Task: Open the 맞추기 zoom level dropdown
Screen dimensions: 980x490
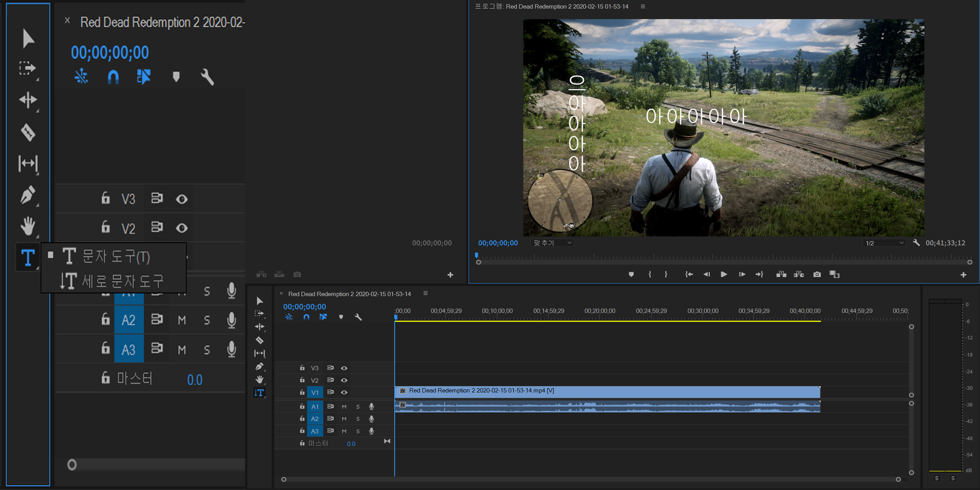Action: pos(552,243)
